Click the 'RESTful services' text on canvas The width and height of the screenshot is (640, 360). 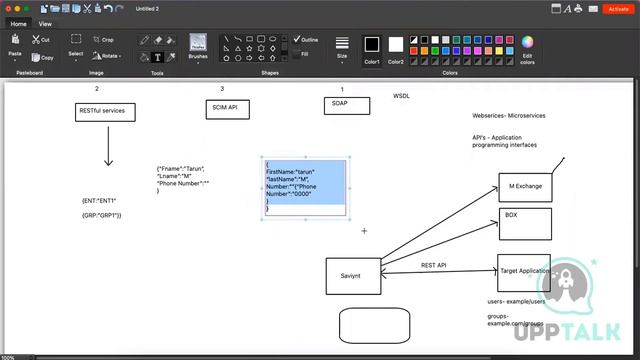pyautogui.click(x=102, y=111)
